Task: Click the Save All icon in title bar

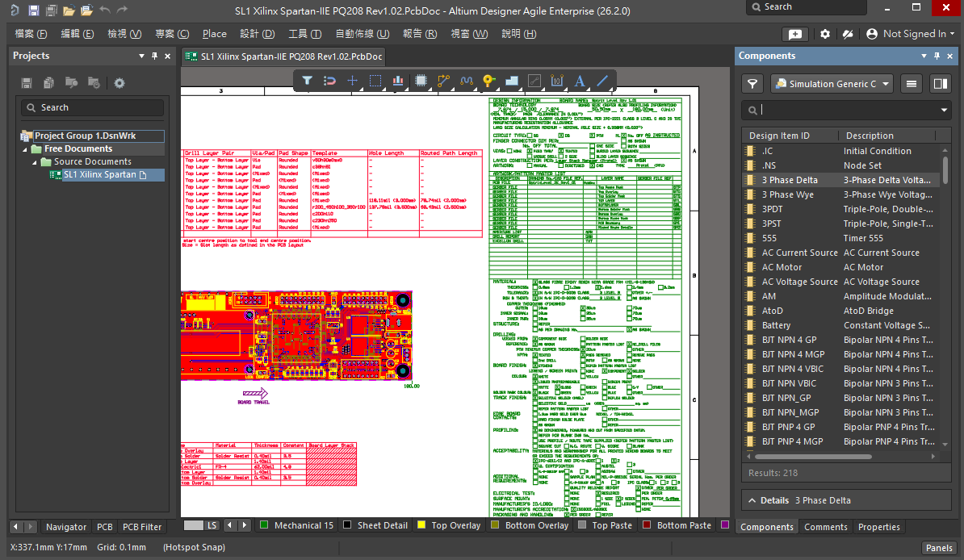Action: click(x=51, y=10)
